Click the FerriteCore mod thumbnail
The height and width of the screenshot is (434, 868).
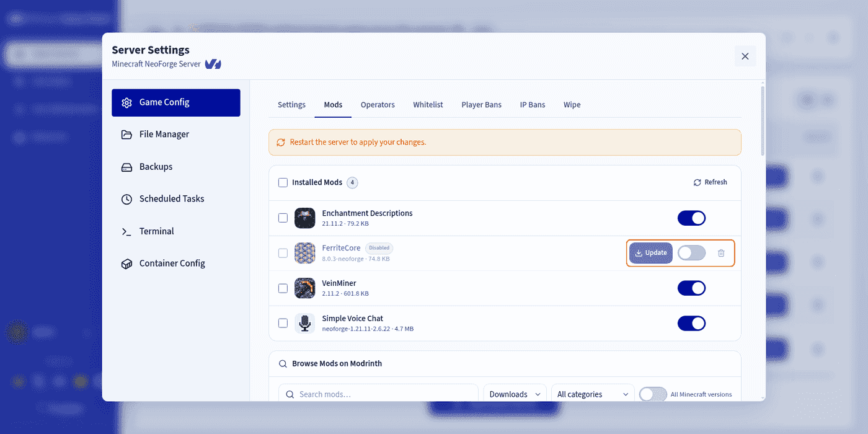[x=305, y=253]
